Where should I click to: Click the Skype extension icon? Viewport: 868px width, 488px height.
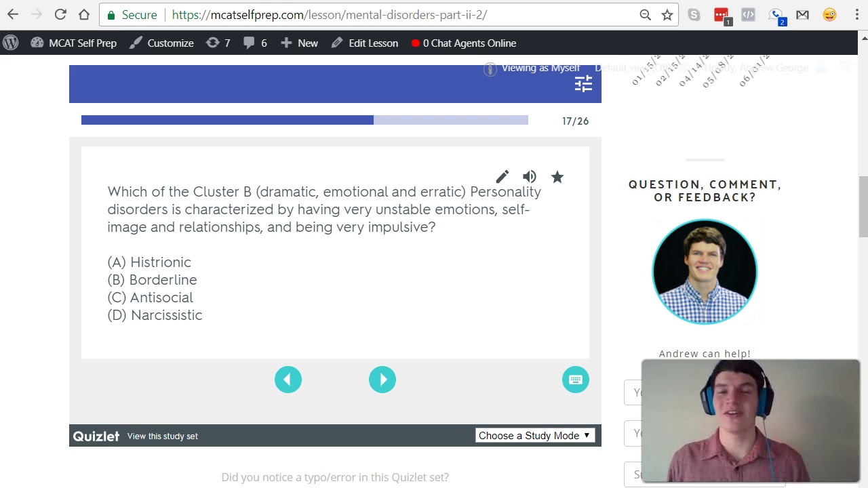(694, 14)
